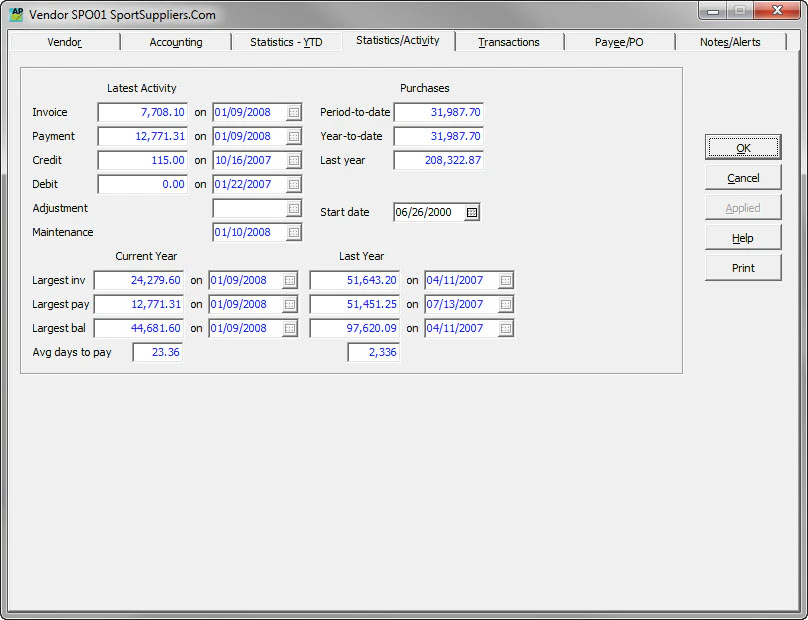Select the Statistics - YTD tab
The image size is (808, 620).
point(288,42)
